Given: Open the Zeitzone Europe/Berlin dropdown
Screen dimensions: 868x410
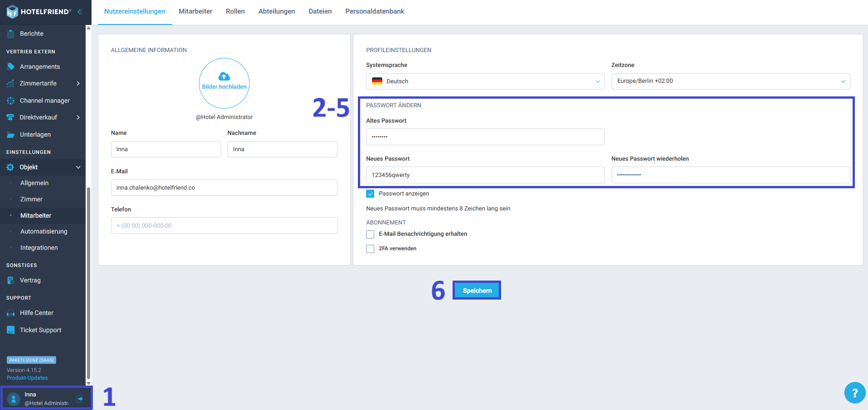Looking at the screenshot, I should point(730,81).
